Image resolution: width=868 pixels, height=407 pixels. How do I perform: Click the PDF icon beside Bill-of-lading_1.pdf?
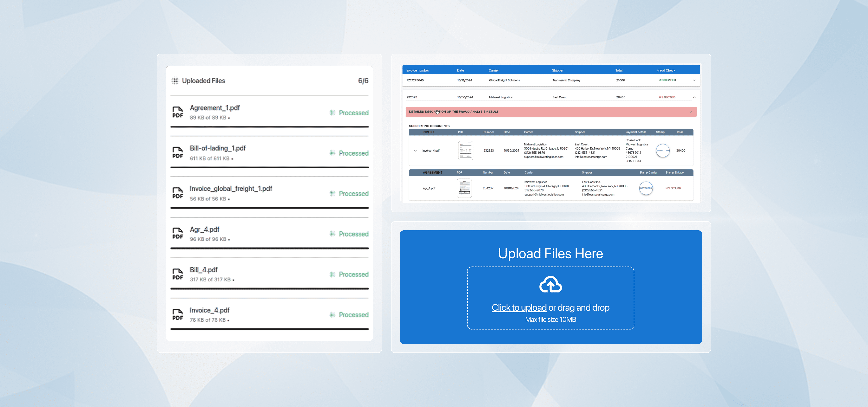178,153
